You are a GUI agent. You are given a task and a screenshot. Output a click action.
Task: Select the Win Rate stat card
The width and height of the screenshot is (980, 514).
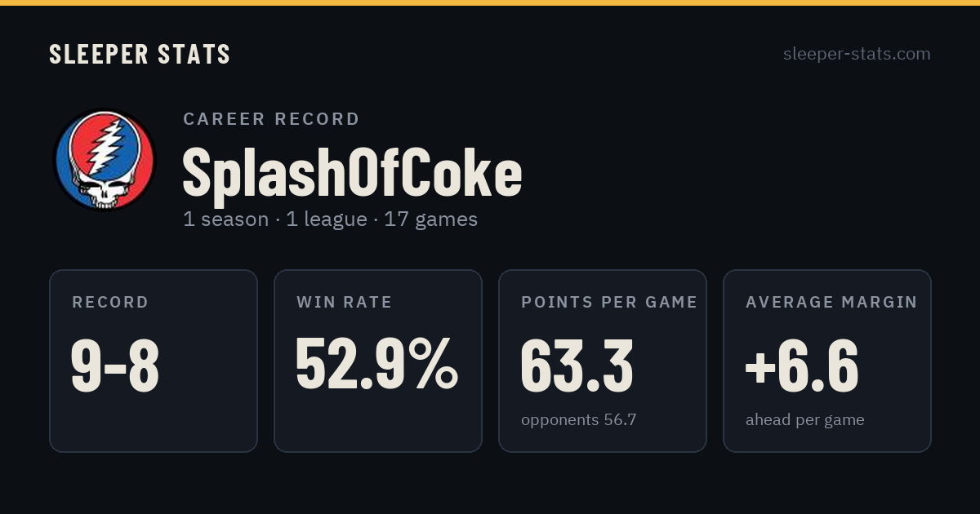coord(378,361)
